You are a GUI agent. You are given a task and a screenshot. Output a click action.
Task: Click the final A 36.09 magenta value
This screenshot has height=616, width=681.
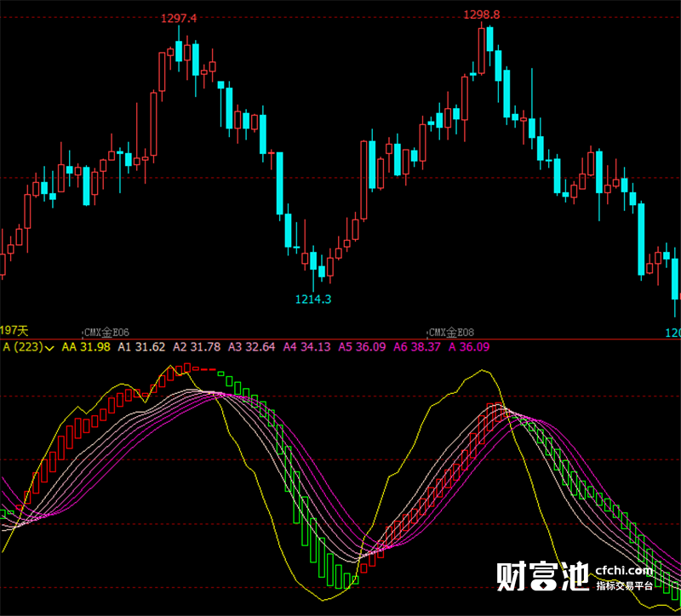point(469,347)
